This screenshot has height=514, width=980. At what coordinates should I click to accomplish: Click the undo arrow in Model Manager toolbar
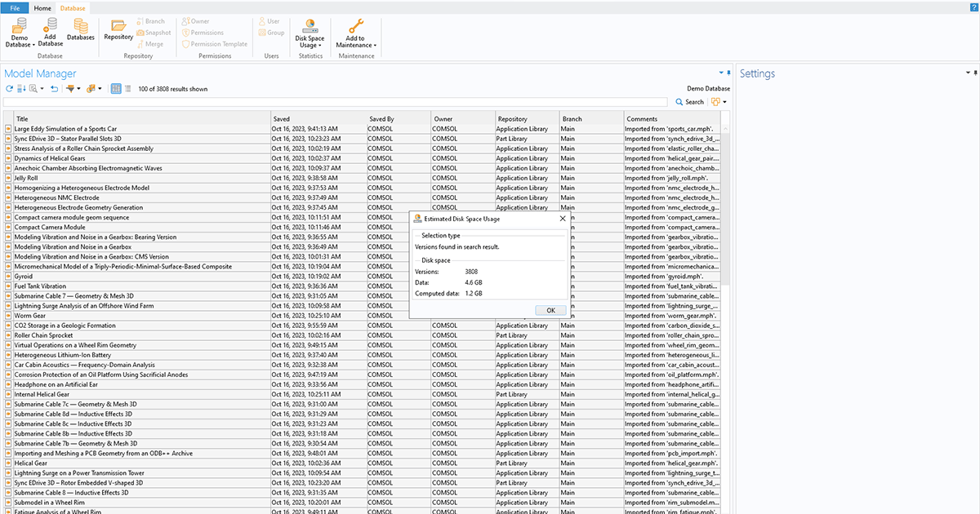point(54,89)
